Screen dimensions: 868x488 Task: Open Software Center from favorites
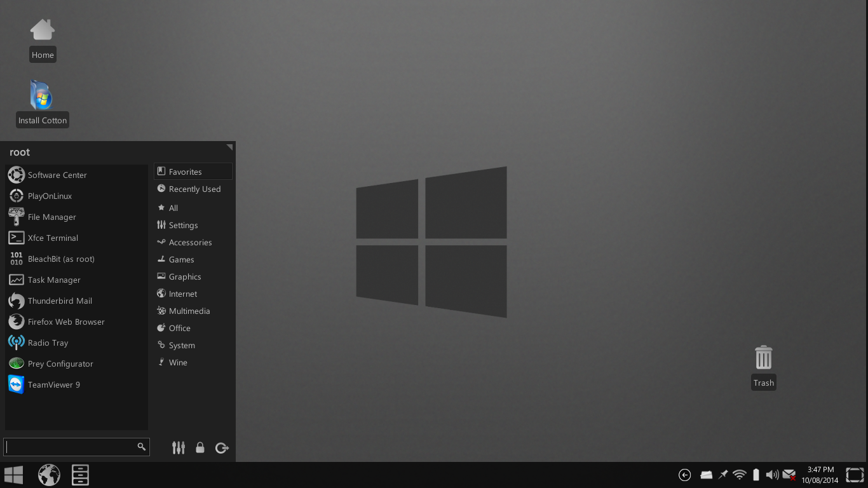[x=76, y=175]
